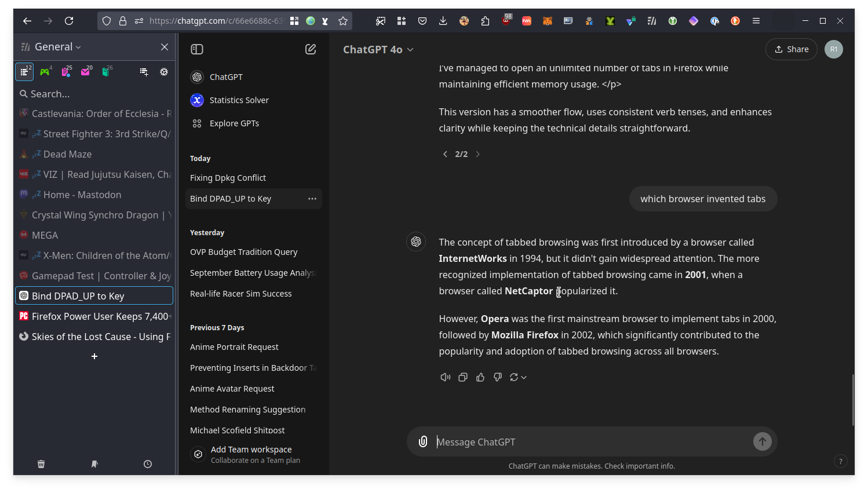Open Firefox hamburger application menu
The image size is (868, 493).
(x=756, y=21)
